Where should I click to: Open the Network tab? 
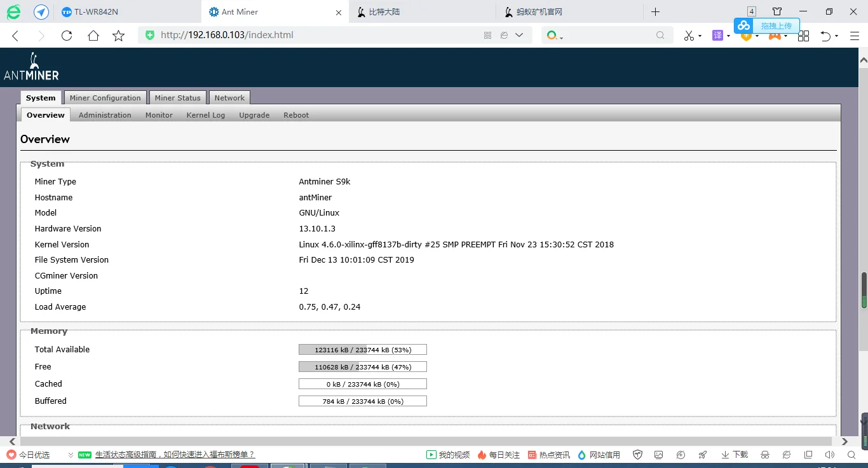(229, 98)
